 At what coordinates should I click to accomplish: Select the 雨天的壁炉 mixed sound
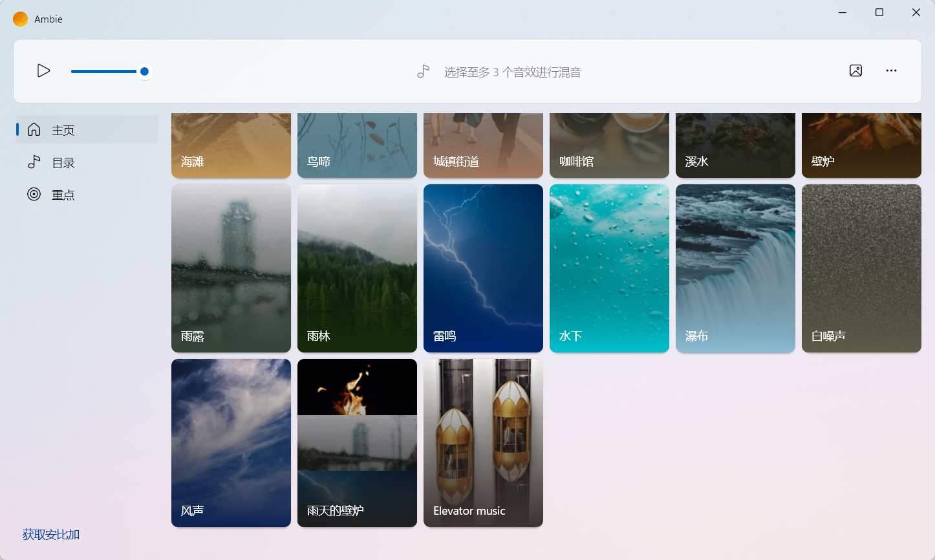[x=357, y=443]
